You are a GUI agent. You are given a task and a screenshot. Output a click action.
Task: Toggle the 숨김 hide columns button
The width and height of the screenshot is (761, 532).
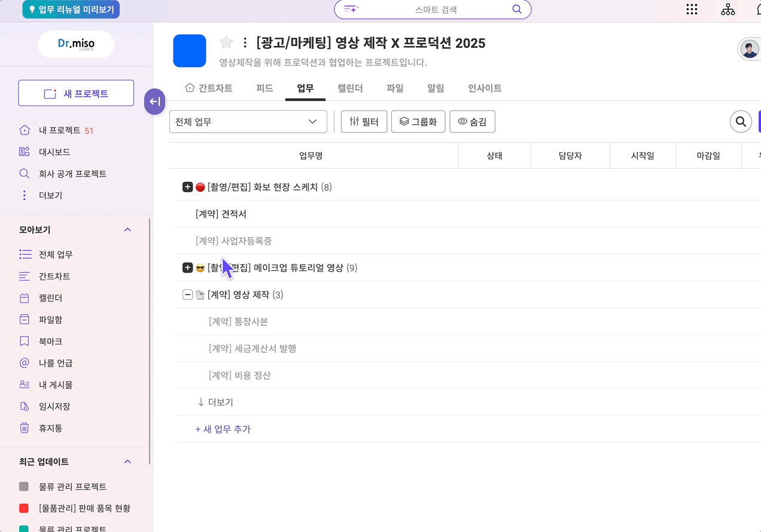point(472,122)
